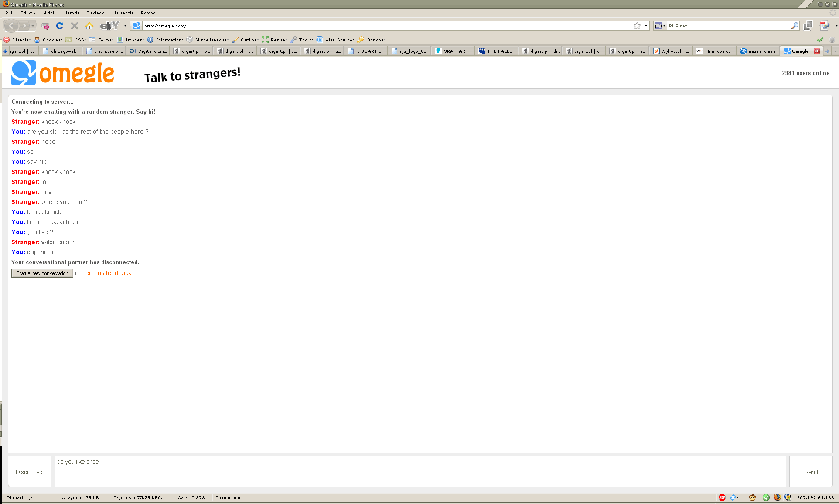Click the pink arrow icon beside Reload
Image resolution: width=839 pixels, height=504 pixels.
pyautogui.click(x=45, y=26)
